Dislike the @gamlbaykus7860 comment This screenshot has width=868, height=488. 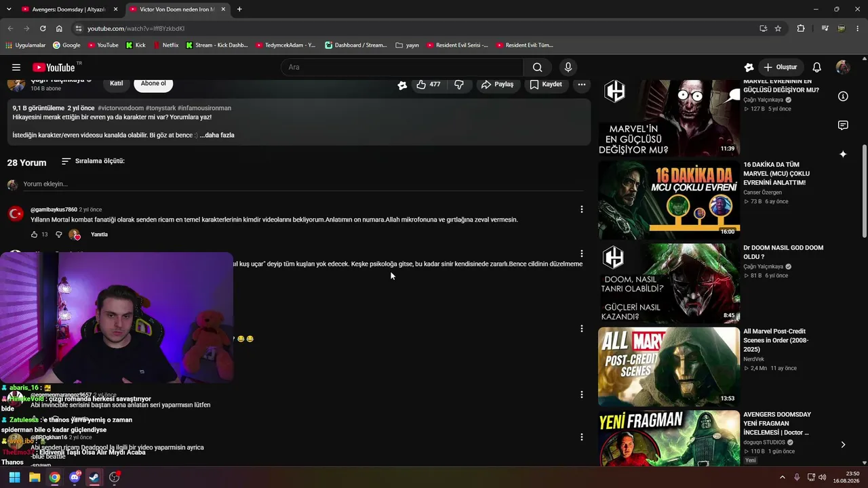click(58, 235)
